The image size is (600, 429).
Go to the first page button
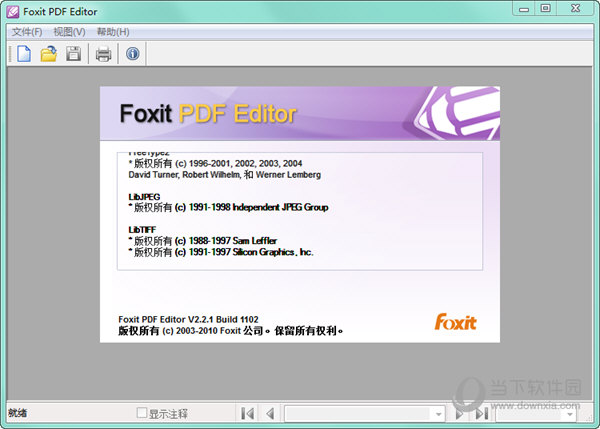[x=248, y=413]
